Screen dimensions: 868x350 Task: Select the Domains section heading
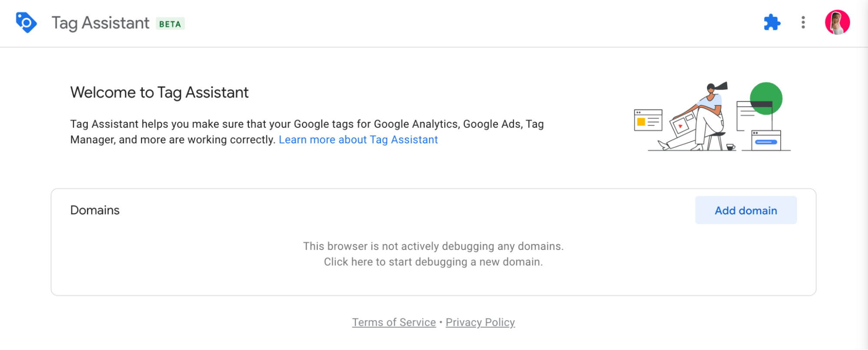[x=95, y=210]
